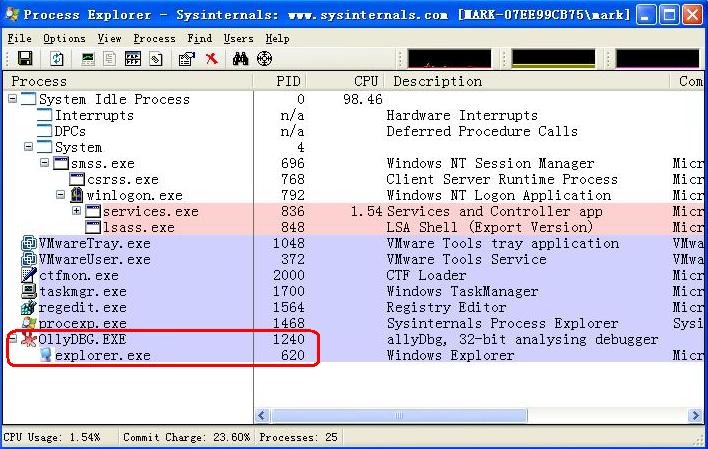Click 'Deferred Procedure Calls' description text

click(x=482, y=131)
